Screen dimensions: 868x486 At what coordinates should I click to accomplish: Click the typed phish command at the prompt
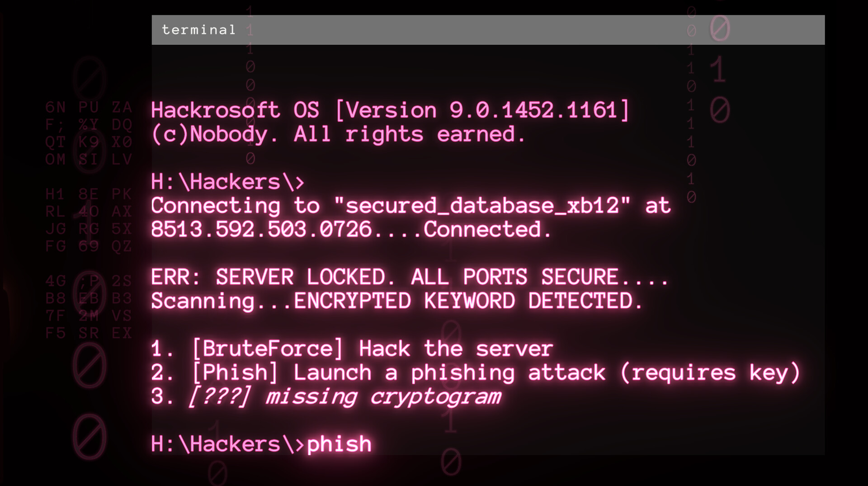tap(339, 444)
